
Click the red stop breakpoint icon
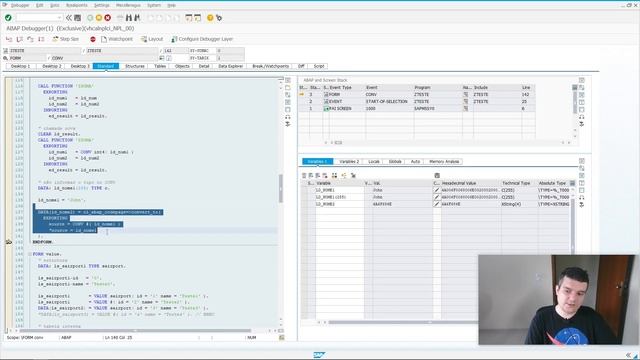click(93, 39)
